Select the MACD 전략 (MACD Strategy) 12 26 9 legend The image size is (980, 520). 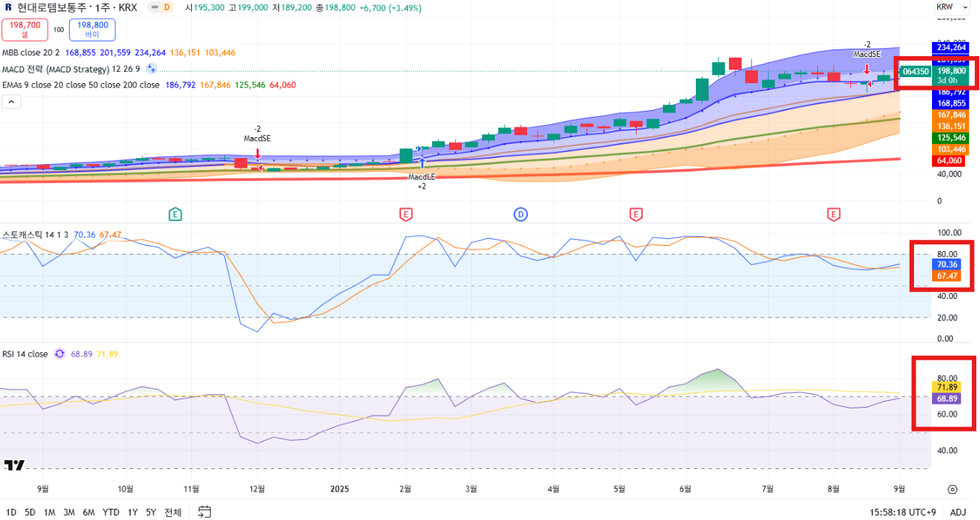pos(71,69)
